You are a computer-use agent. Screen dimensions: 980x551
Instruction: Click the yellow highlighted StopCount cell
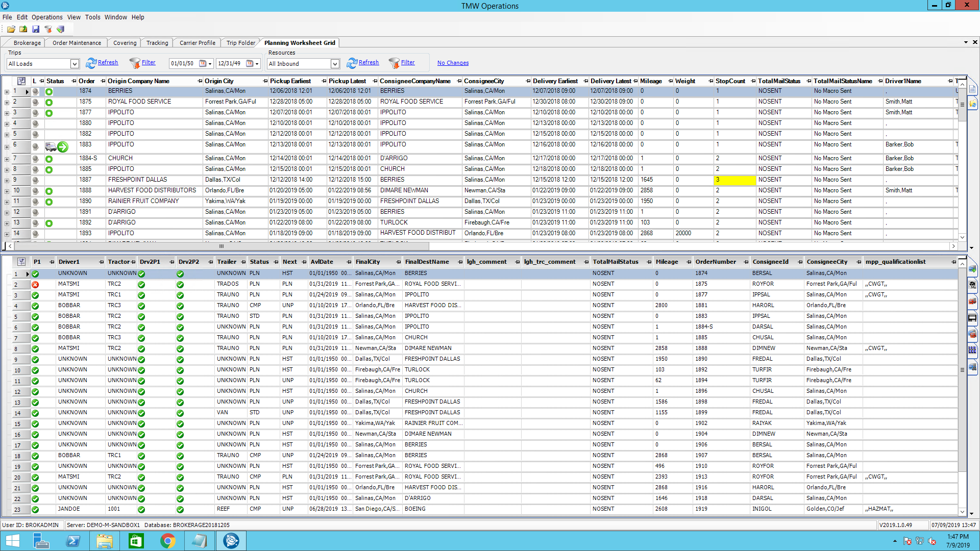(x=734, y=180)
